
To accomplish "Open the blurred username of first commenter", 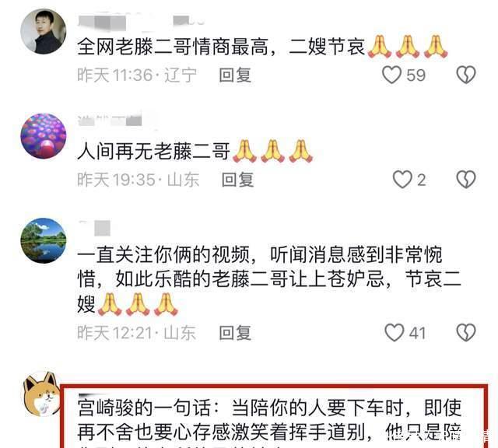I will click(142, 21).
